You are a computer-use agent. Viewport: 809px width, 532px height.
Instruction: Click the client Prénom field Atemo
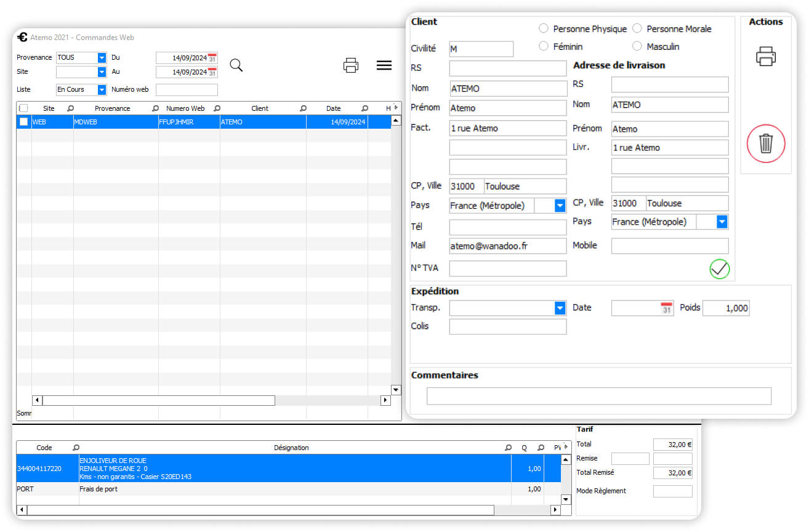[x=508, y=108]
